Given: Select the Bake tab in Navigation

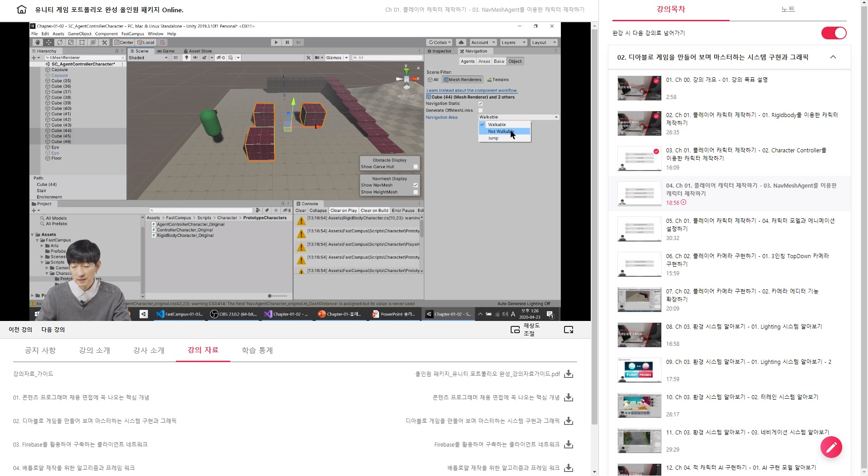Looking at the screenshot, I should [x=499, y=61].
